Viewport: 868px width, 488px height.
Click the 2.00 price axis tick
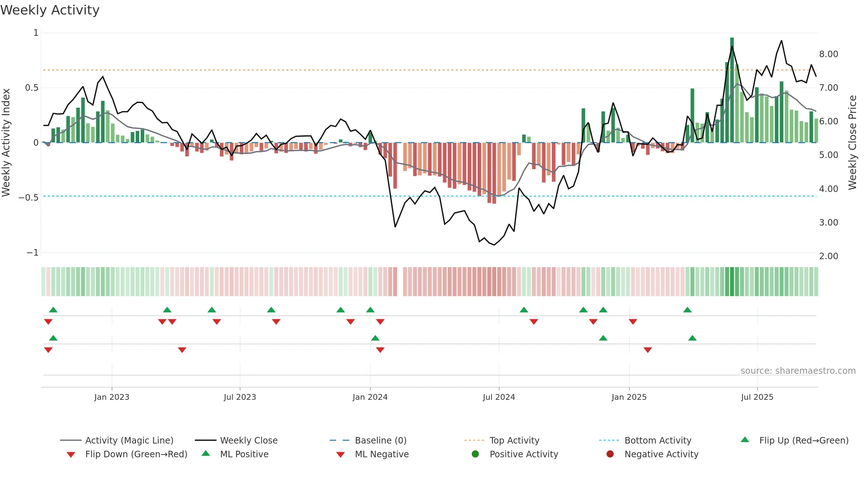tap(829, 256)
